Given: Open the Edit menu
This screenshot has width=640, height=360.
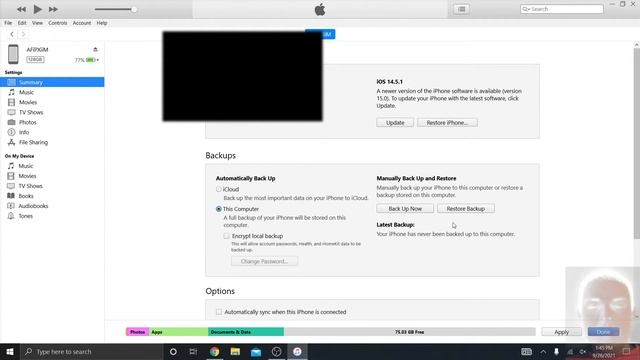Looking at the screenshot, I should 22,23.
